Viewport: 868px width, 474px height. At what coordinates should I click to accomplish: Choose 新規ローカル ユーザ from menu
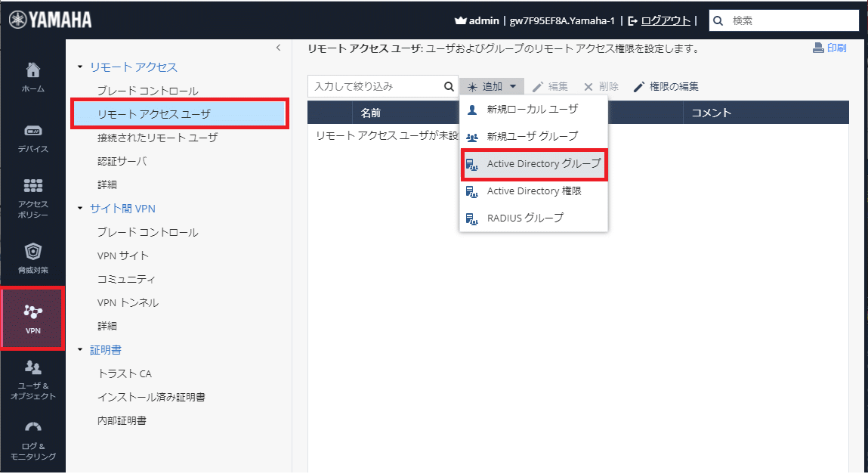(532, 109)
